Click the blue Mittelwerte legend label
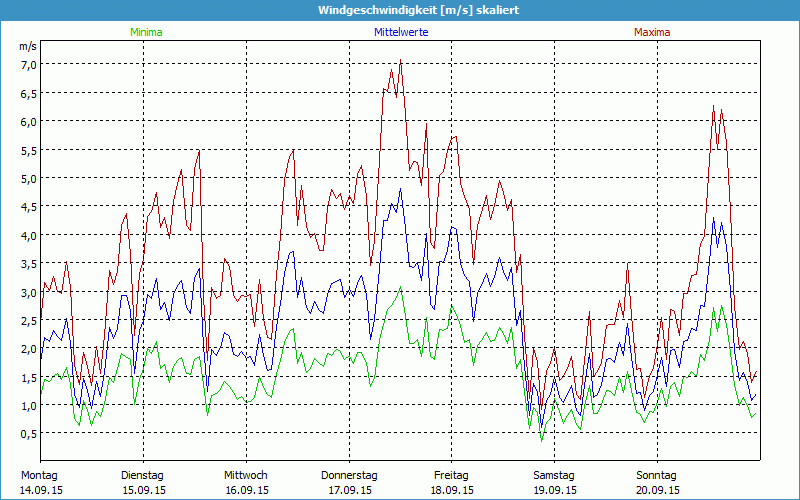Screen dimensions: 800x500 click(x=401, y=32)
